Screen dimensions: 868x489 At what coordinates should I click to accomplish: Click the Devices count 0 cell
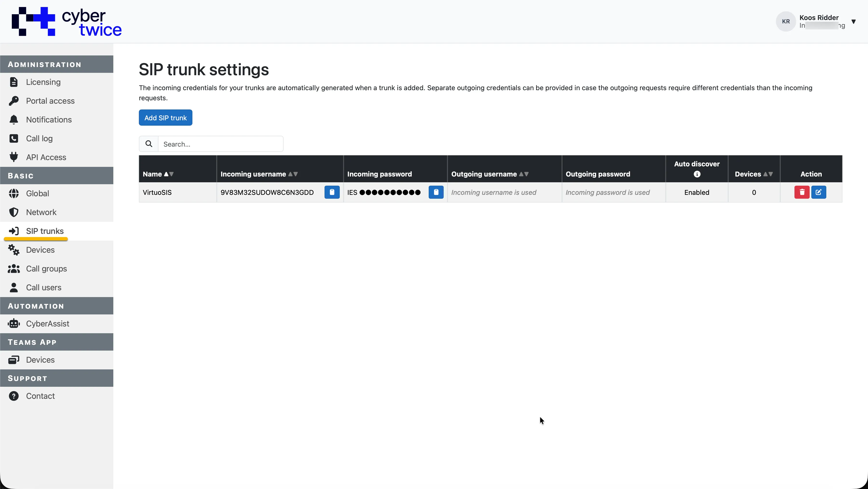click(754, 192)
